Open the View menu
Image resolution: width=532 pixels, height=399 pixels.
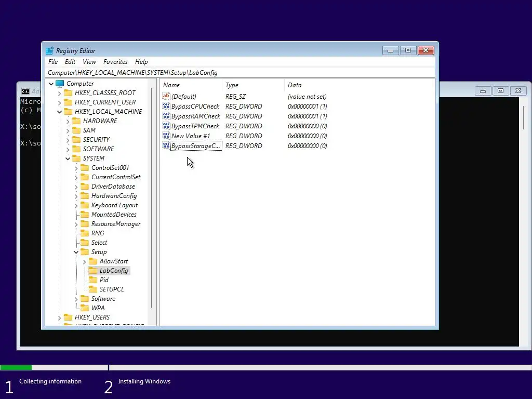tap(89, 62)
